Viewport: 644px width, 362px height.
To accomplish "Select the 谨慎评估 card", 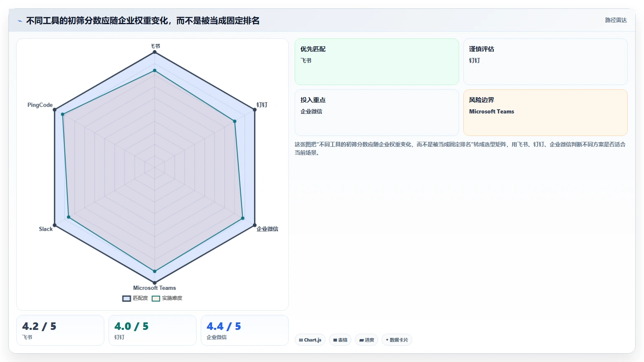I will click(546, 62).
